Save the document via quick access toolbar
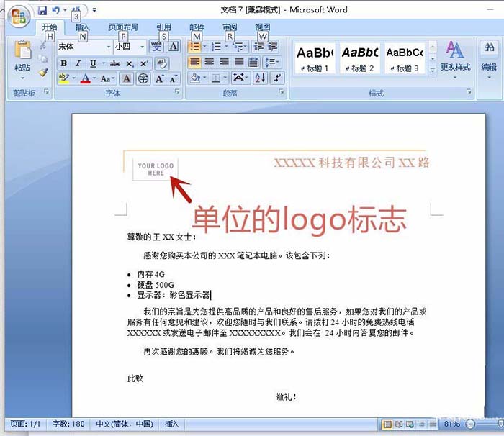This screenshot has width=504, height=436. [x=42, y=11]
